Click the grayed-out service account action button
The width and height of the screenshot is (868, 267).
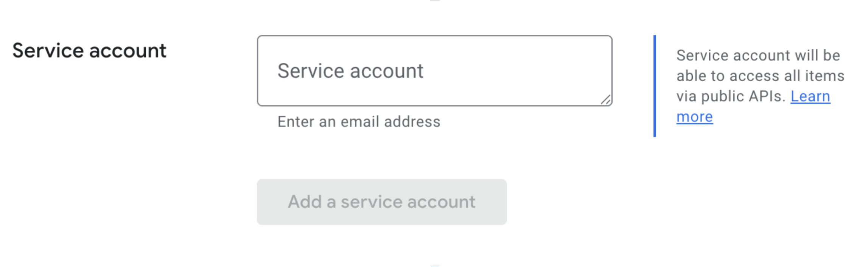click(381, 202)
